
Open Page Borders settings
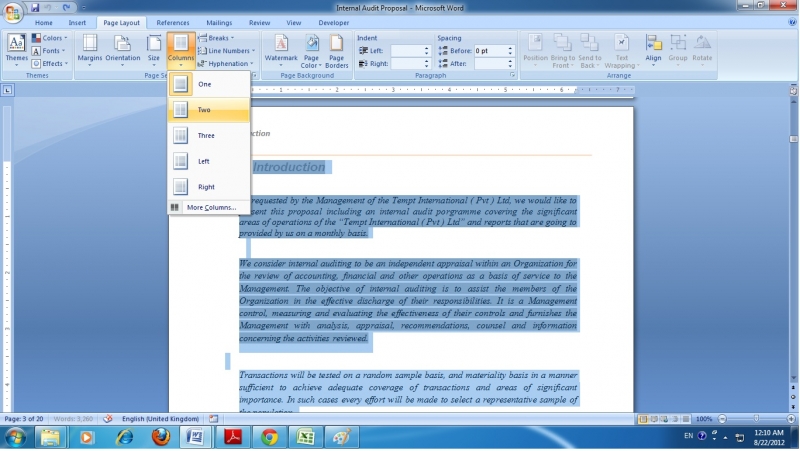tap(336, 50)
